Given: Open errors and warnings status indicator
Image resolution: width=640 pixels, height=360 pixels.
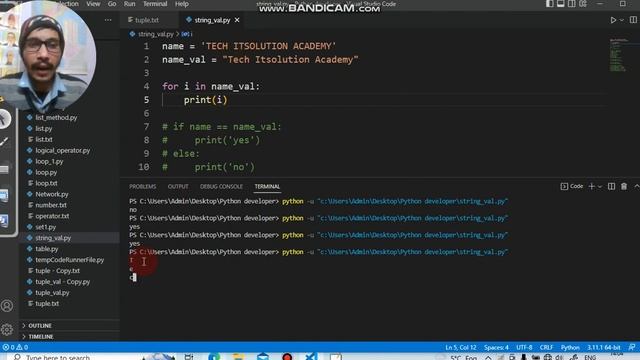Looking at the screenshot, I should pos(15,347).
